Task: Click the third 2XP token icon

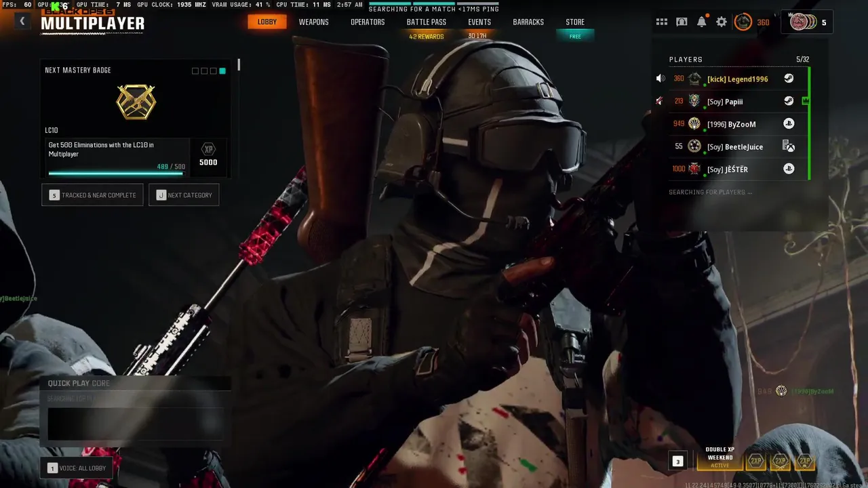Action: [x=805, y=461]
